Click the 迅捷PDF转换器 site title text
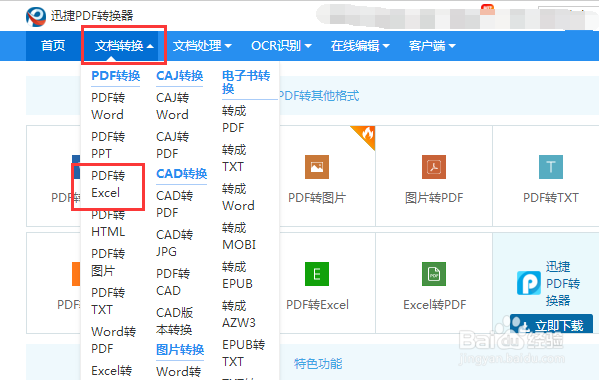 point(92,16)
